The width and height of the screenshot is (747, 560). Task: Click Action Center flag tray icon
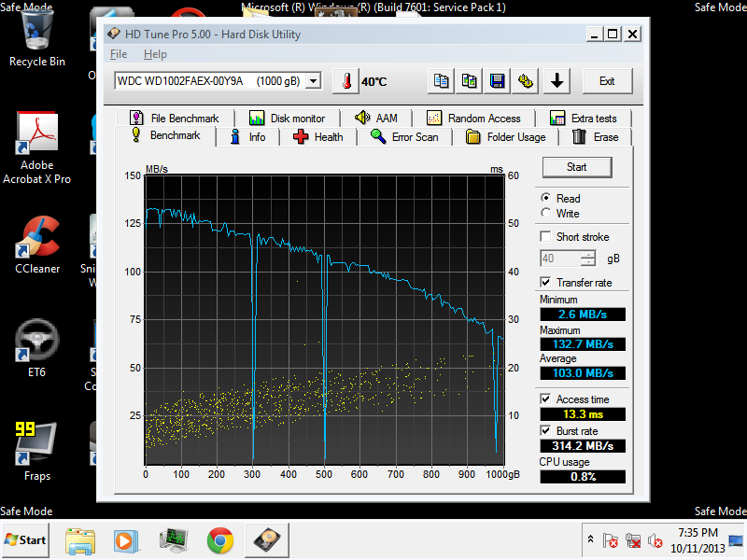pos(611,540)
